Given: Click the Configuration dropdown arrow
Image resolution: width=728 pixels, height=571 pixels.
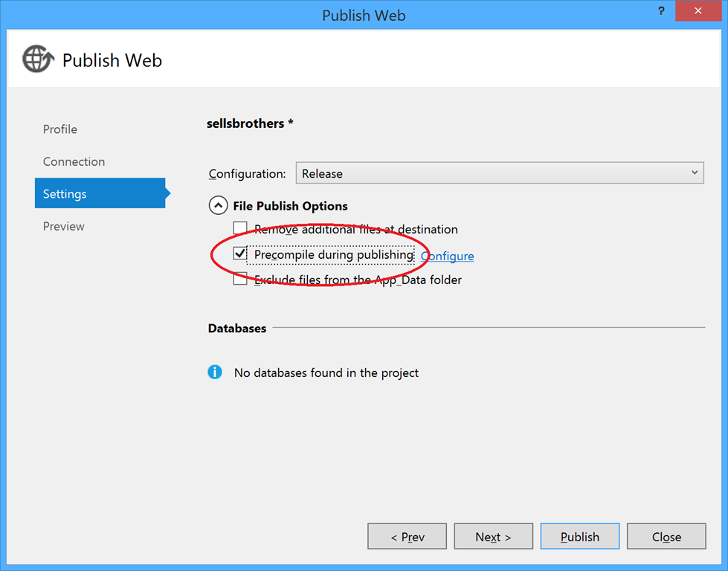Looking at the screenshot, I should 695,172.
